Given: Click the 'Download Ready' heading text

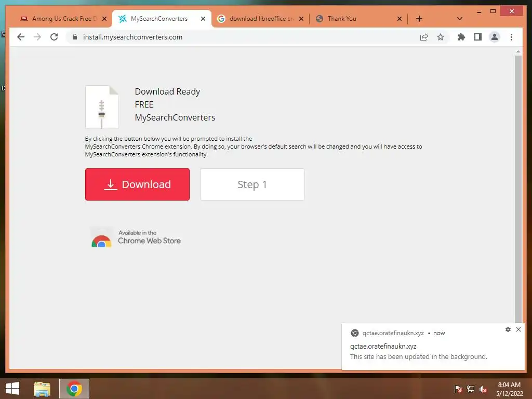Looking at the screenshot, I should coord(167,91).
